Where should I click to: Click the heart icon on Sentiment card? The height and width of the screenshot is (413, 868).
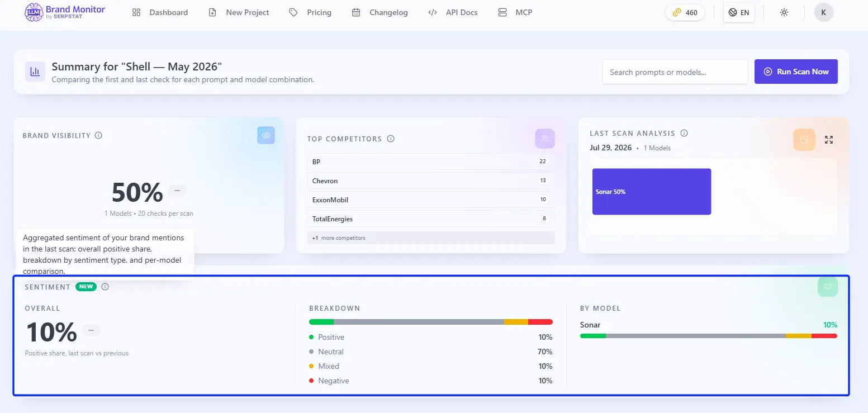828,287
